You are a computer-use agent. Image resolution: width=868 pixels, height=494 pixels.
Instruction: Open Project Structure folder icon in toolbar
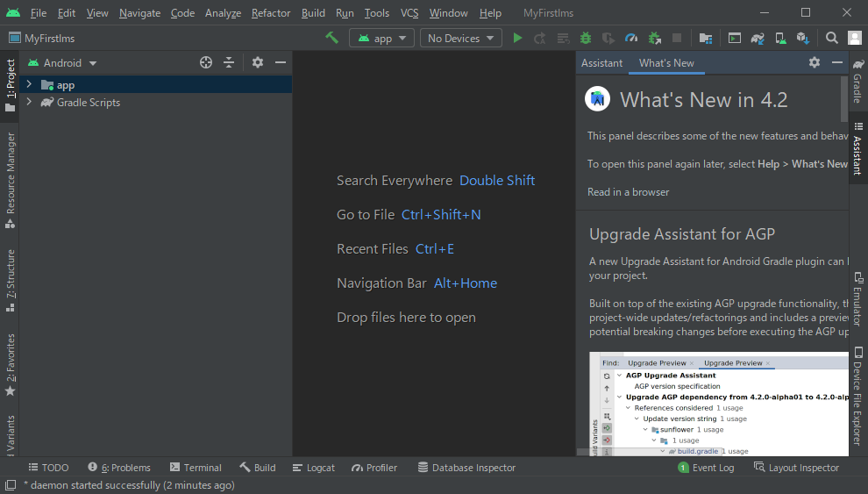(x=705, y=38)
